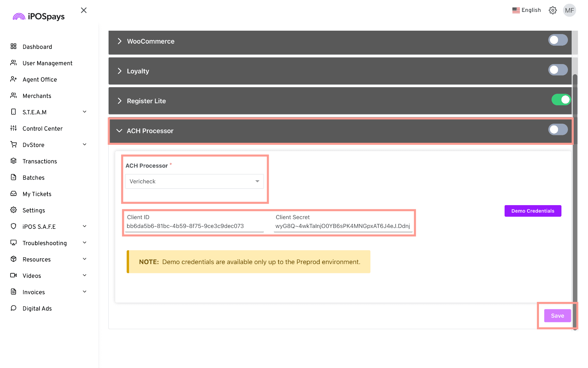Viewport: 588px width, 368px height.
Task: Click the US flag language icon
Action: (x=516, y=10)
